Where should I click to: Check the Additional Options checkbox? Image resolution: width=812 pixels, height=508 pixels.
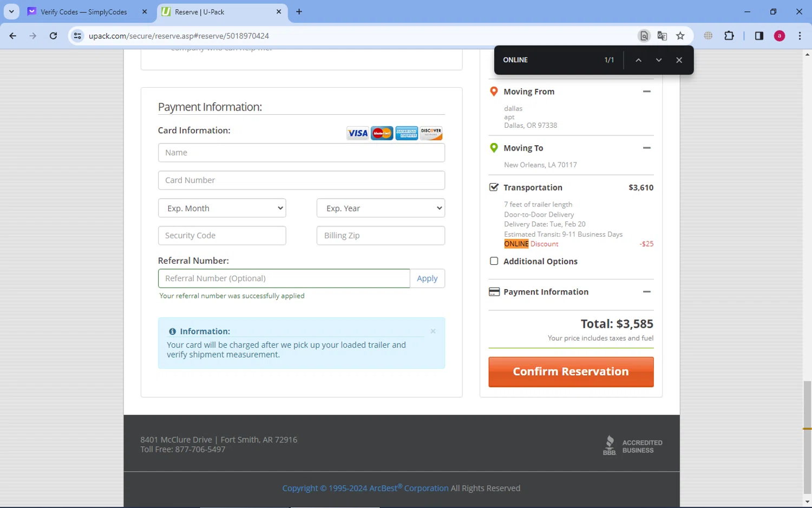(x=494, y=261)
